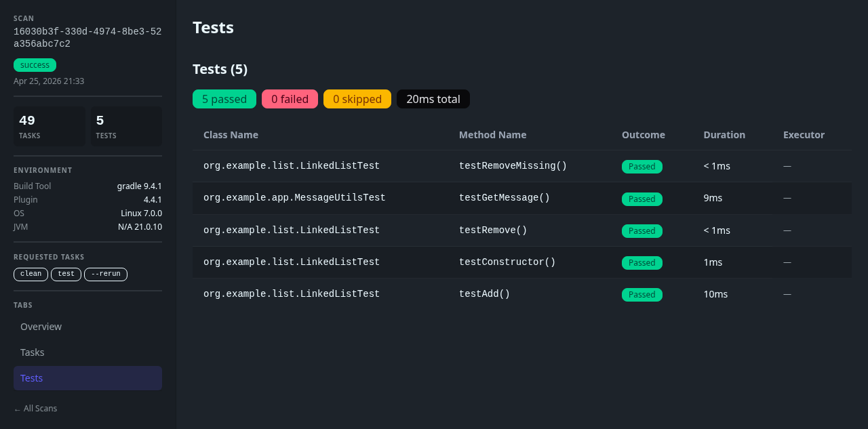868x429 pixels.
Task: Filter by the 5 passed badge
Action: (x=224, y=99)
